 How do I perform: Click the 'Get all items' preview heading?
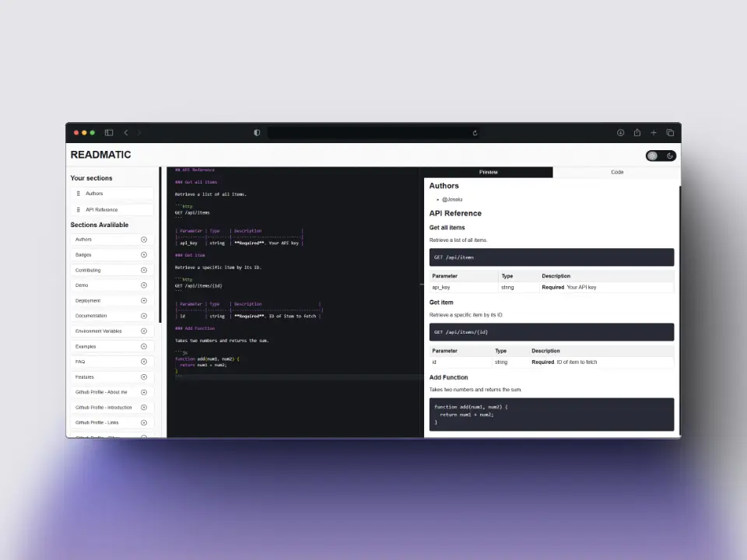pos(447,228)
